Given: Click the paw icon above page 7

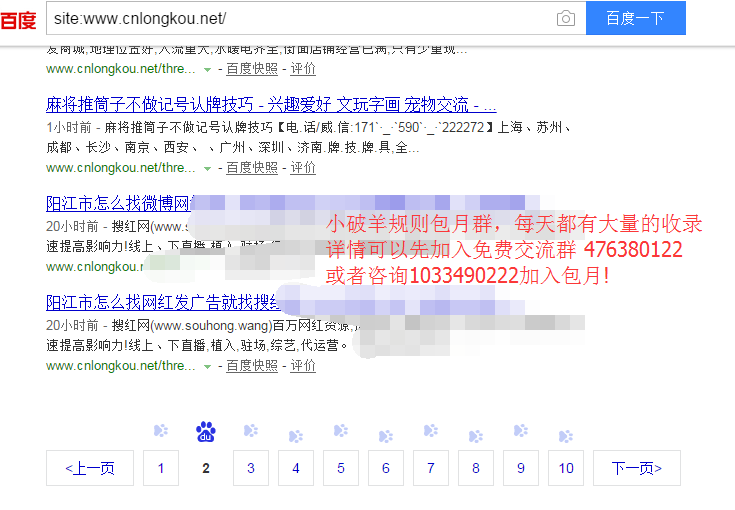Looking at the screenshot, I should (431, 430).
